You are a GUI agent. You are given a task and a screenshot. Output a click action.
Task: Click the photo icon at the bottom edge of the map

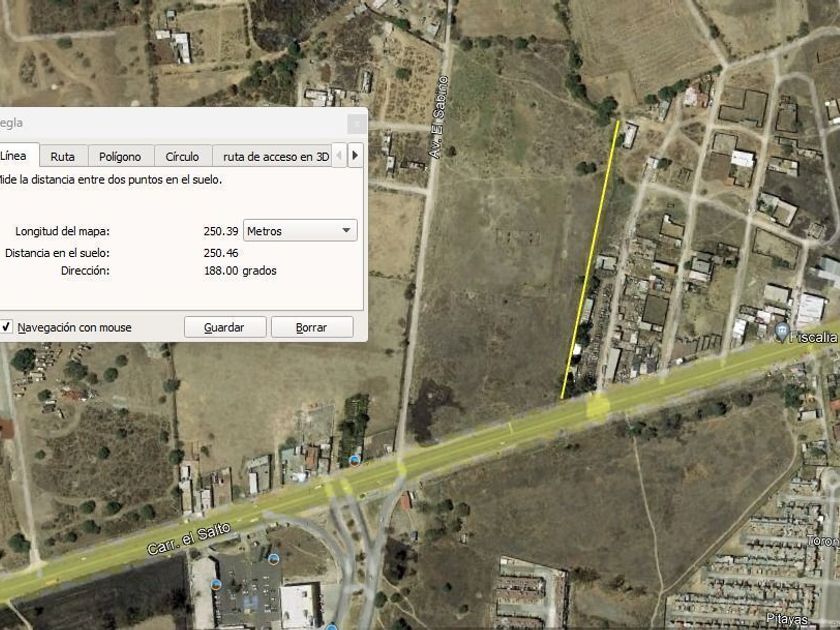click(x=331, y=626)
